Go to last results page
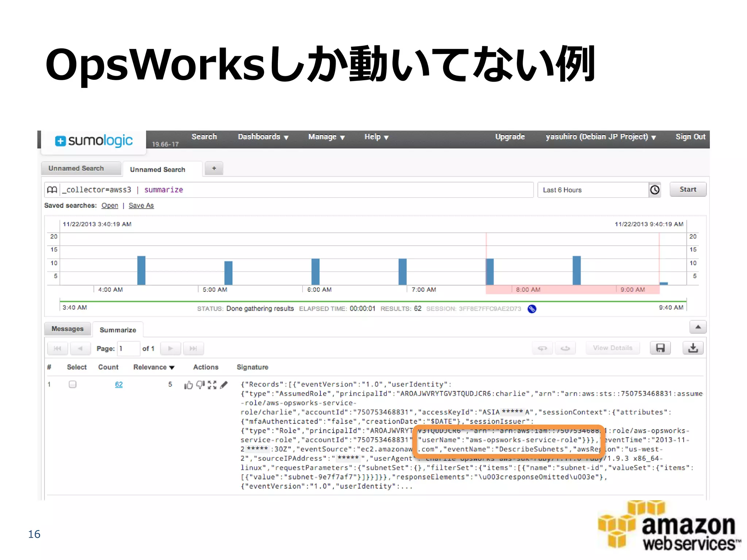747x560 pixels. coord(193,349)
